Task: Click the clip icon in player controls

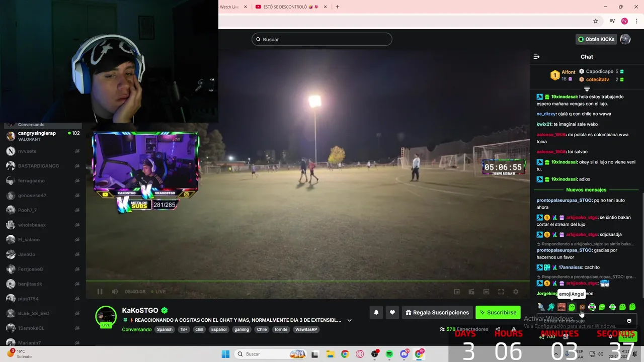Action: [x=471, y=292]
